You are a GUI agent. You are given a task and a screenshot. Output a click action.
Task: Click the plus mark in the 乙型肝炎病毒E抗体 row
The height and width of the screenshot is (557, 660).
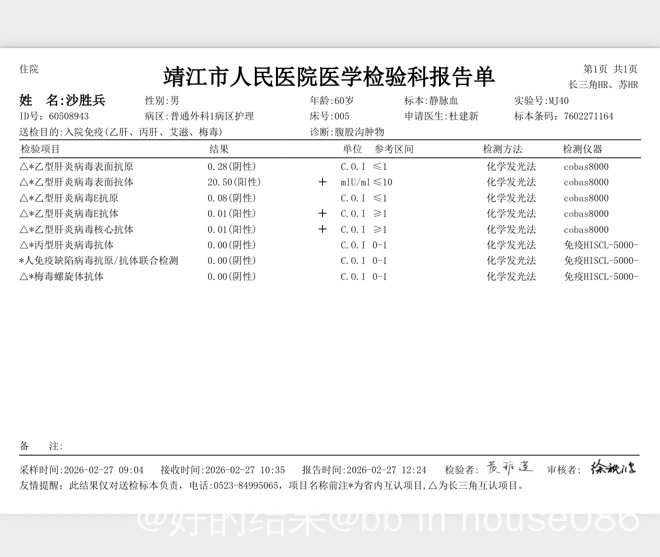[322, 214]
